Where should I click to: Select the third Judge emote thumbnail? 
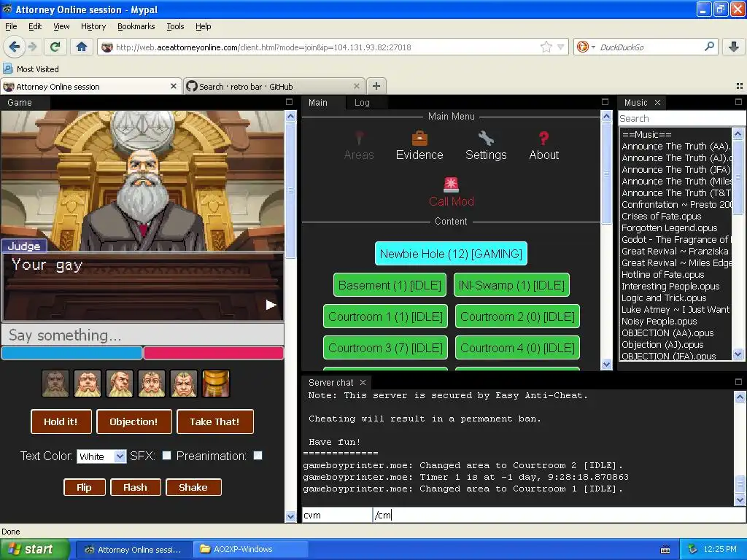pyautogui.click(x=120, y=384)
